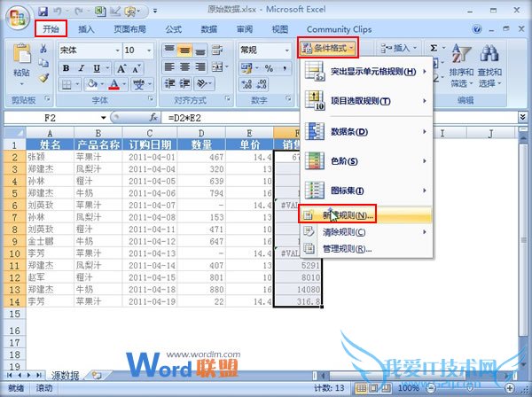Click zoom out minus on zoom slider
Image resolution: width=532 pixels, height=397 pixels.
point(431,387)
